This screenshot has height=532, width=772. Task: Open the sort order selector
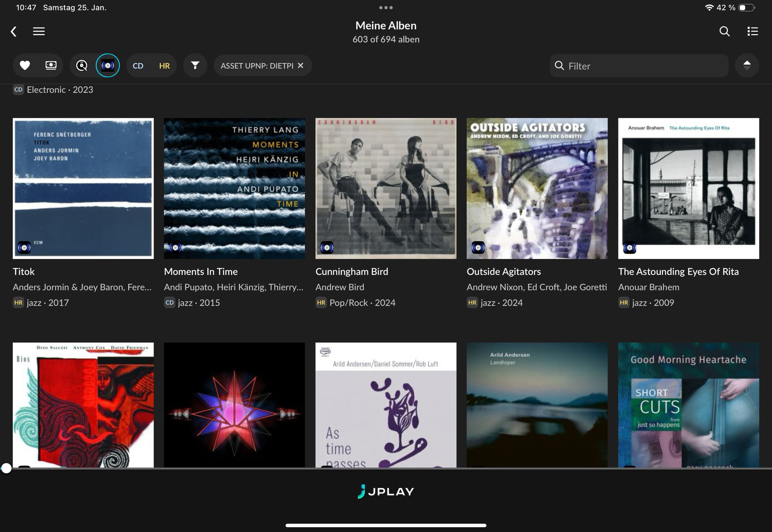(x=747, y=66)
